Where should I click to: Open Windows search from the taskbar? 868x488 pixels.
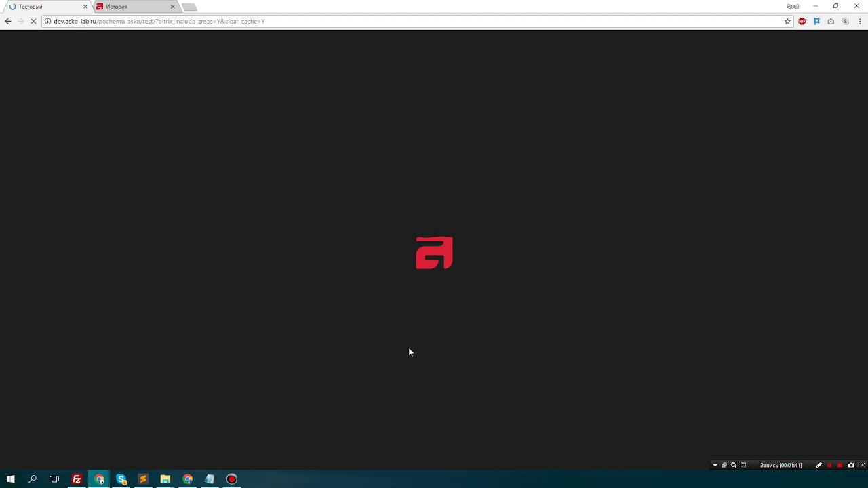tap(33, 479)
